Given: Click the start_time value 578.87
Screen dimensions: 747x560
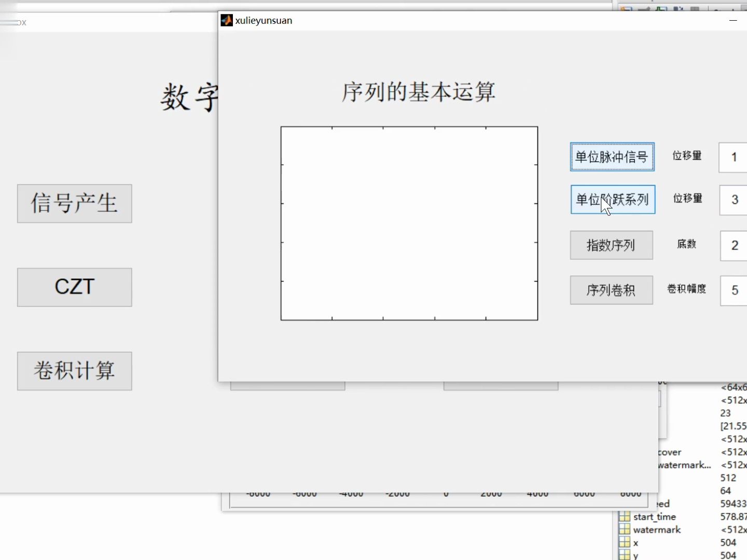Looking at the screenshot, I should (734, 516).
